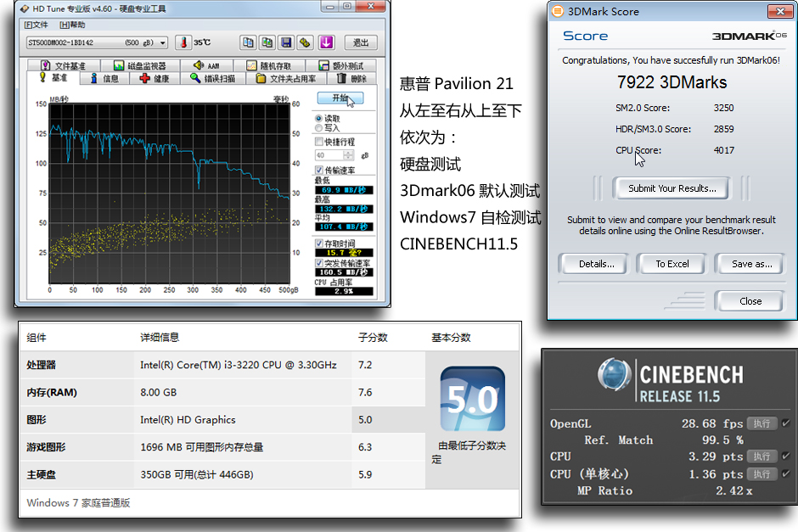This screenshot has height=532, width=798.
Task: Click the Close button in 3DMark Score
Action: 750,301
